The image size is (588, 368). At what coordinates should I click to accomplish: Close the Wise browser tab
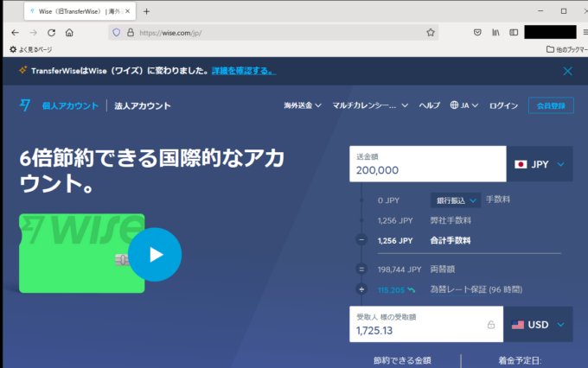(127, 11)
